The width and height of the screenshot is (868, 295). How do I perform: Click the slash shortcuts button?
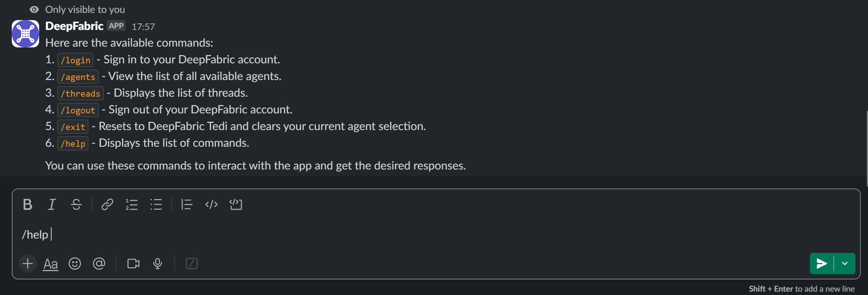192,264
